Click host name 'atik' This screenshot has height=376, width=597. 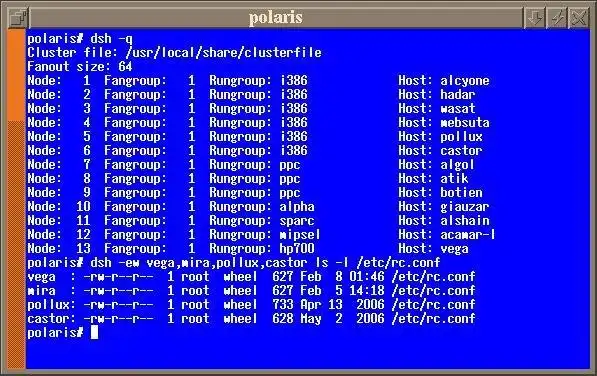click(454, 178)
